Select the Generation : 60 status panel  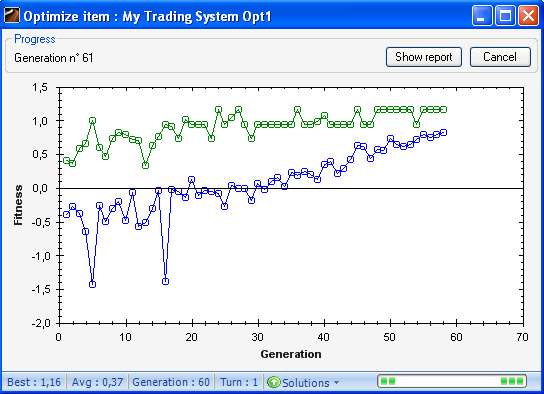[x=171, y=382]
